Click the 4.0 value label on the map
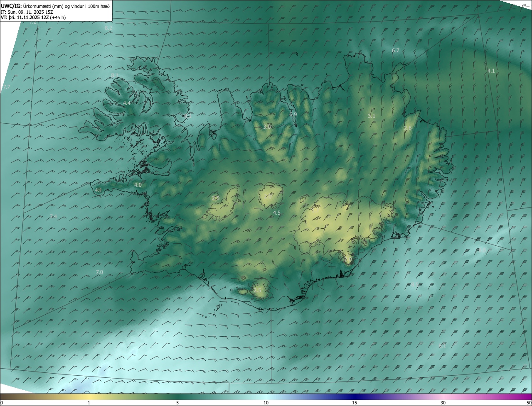The width and height of the screenshot is (532, 406). 138,185
